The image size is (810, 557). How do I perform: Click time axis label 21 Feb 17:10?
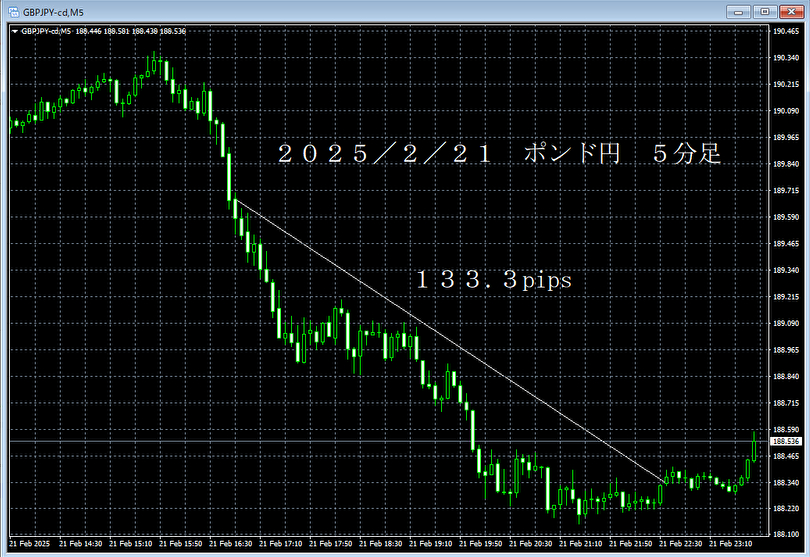click(x=281, y=544)
